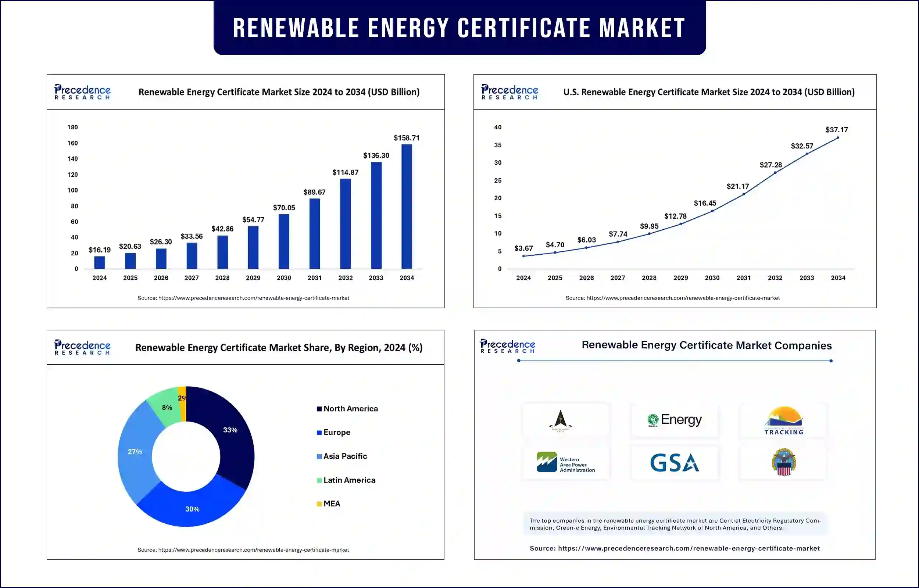The width and height of the screenshot is (919, 588).
Task: Click the MEA legend swatch
Action: 319,504
